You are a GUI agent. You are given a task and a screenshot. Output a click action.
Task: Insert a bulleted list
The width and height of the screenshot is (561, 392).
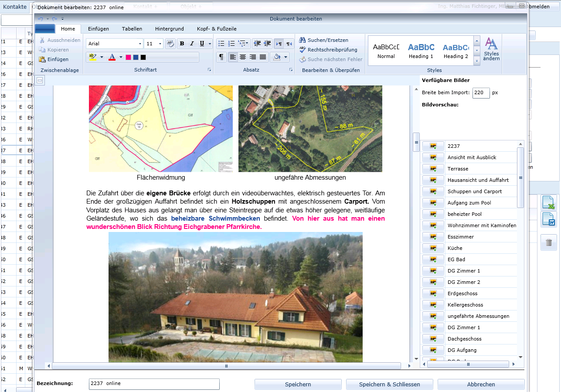221,44
